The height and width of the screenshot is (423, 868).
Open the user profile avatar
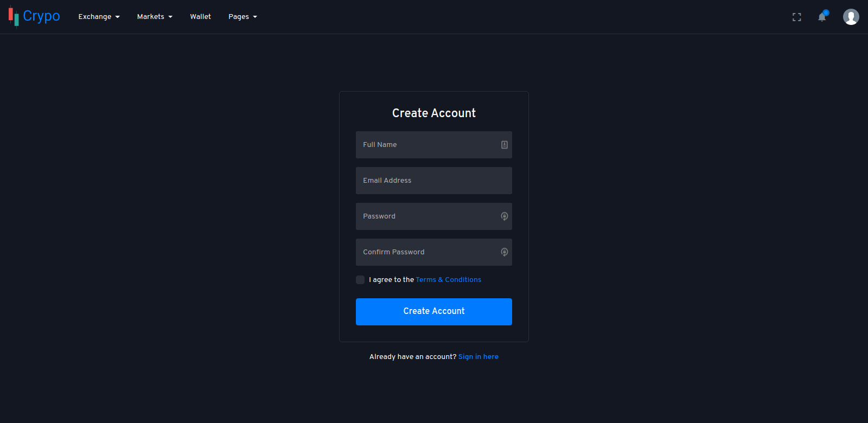point(851,17)
